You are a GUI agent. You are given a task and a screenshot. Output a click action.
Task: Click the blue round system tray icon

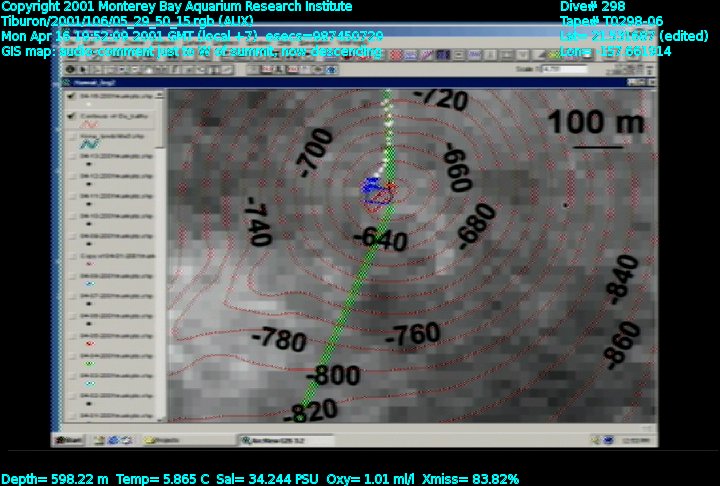(x=607, y=440)
